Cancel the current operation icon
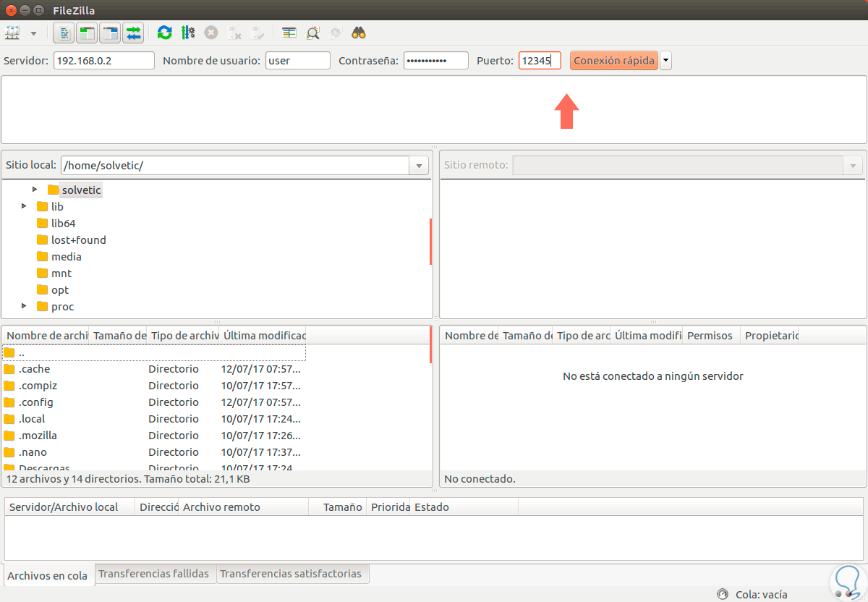 (x=211, y=33)
